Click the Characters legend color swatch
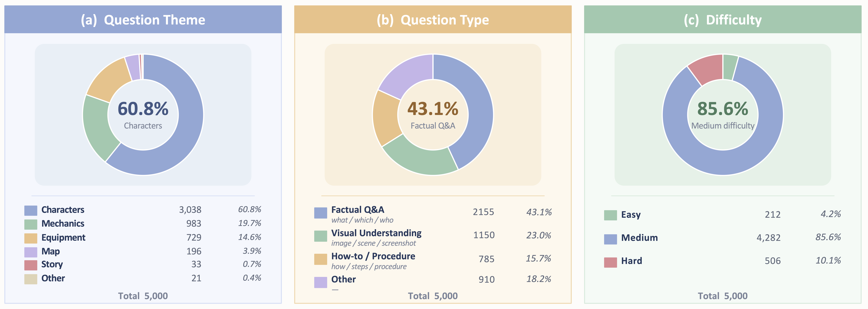The image size is (868, 309). (x=31, y=210)
